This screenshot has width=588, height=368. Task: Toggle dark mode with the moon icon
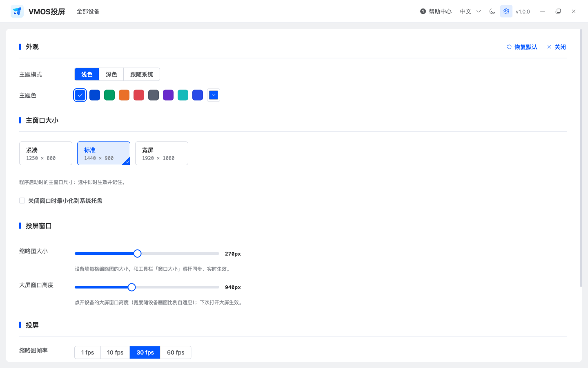tap(492, 11)
